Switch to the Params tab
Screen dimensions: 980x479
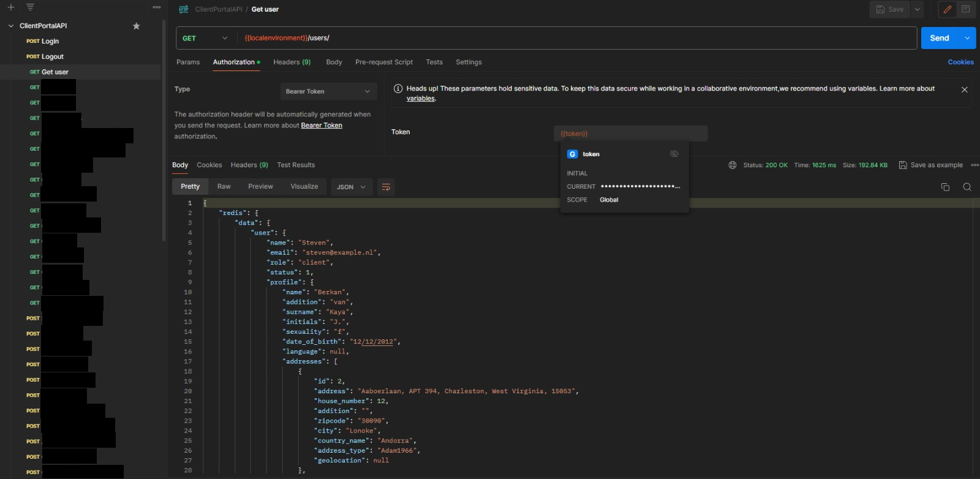(x=188, y=62)
